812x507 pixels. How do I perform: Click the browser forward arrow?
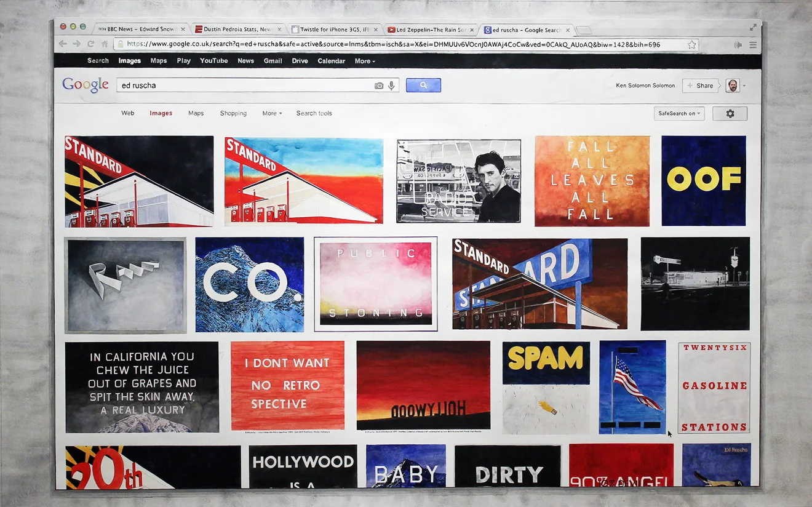click(x=76, y=44)
